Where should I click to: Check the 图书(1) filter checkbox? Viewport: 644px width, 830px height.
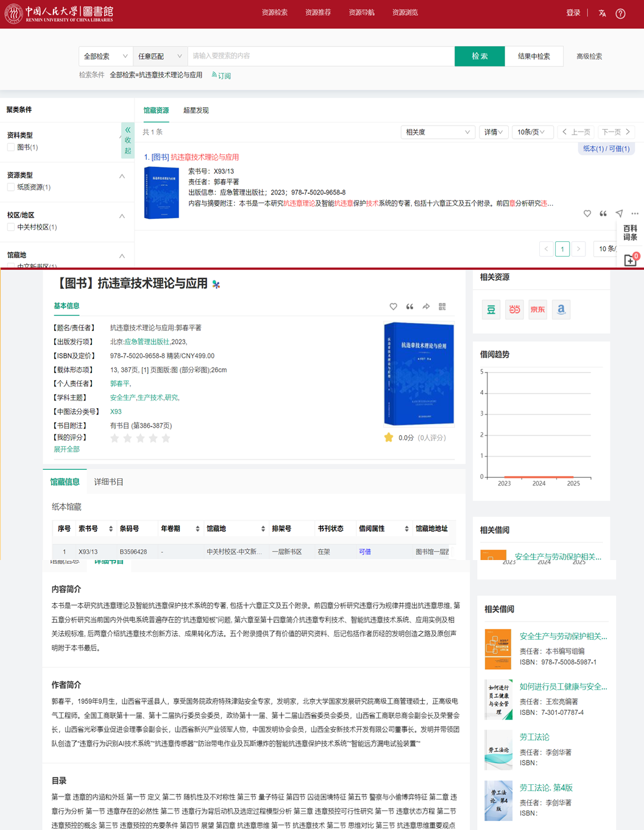[11, 147]
